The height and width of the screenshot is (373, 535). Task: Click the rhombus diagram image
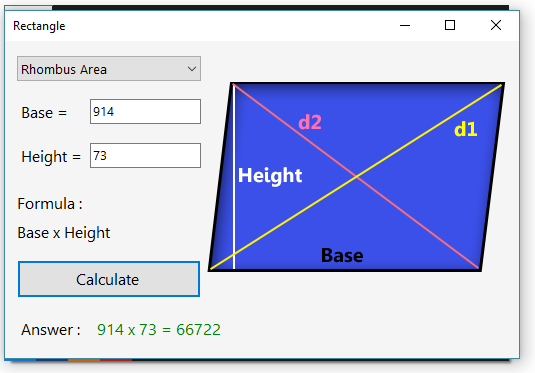point(357,177)
